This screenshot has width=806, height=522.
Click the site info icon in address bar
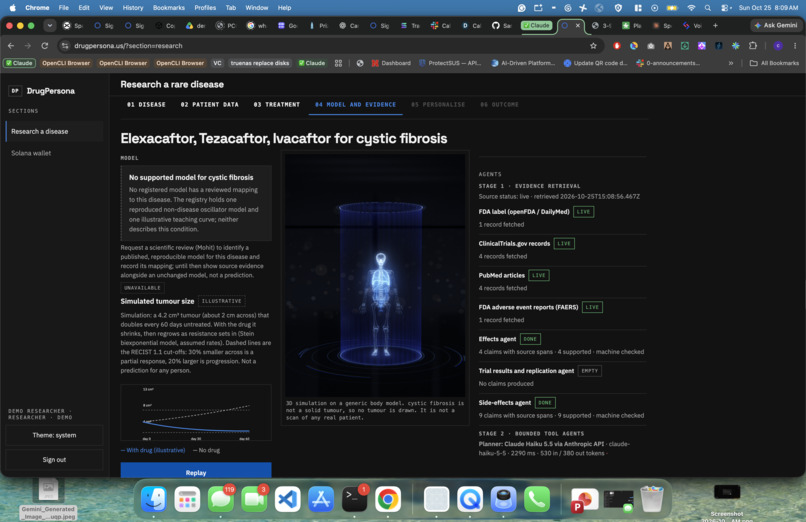65,46
